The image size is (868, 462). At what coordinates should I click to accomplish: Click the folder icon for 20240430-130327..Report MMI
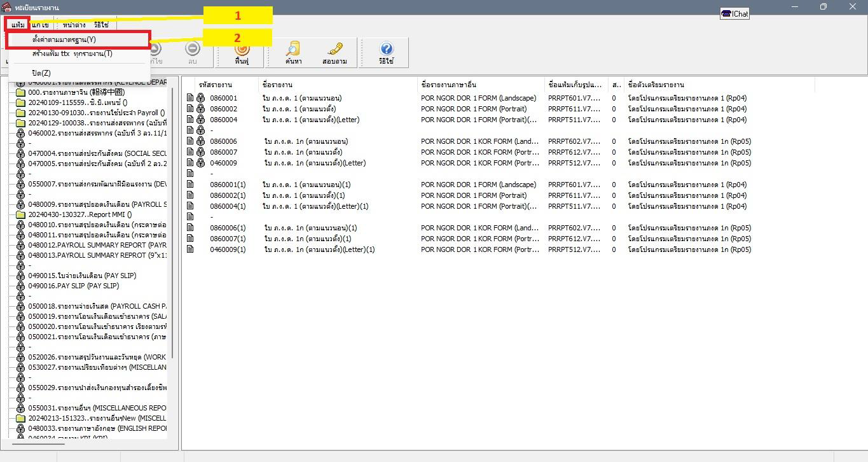[20, 214]
